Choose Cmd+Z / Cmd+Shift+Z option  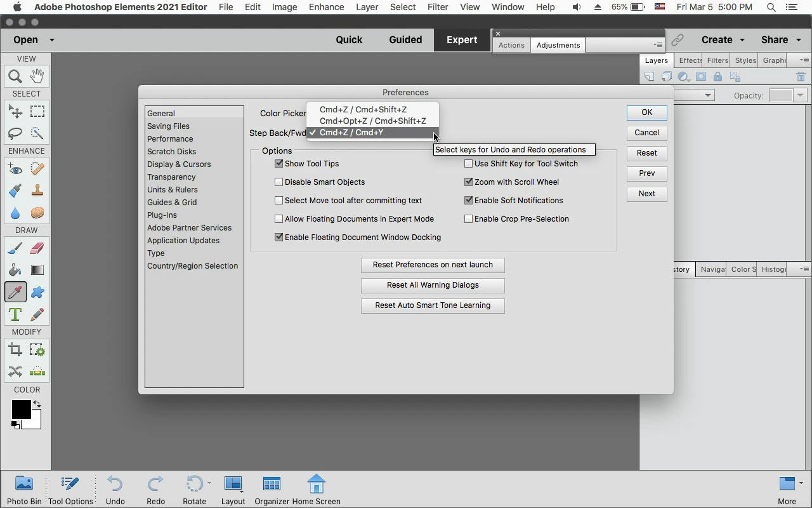click(372, 109)
